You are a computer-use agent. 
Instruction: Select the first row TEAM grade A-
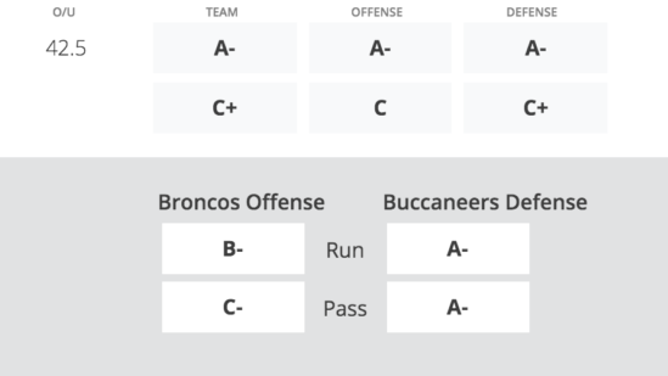click(225, 48)
